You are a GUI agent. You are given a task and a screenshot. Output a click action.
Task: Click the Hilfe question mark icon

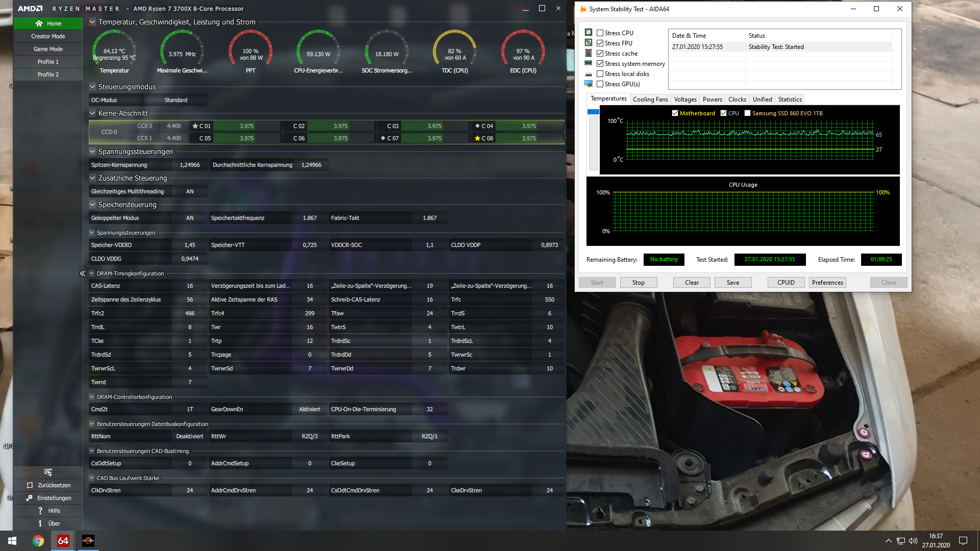tap(40, 511)
